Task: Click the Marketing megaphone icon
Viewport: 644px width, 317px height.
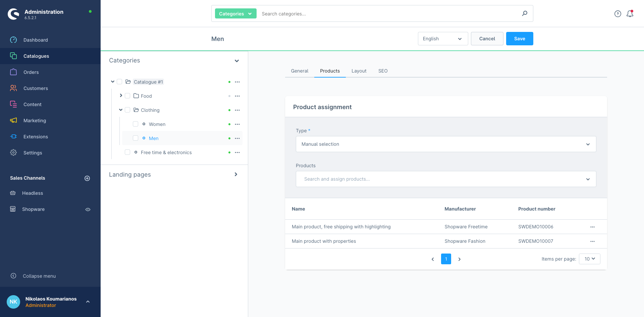Action: [13, 121]
